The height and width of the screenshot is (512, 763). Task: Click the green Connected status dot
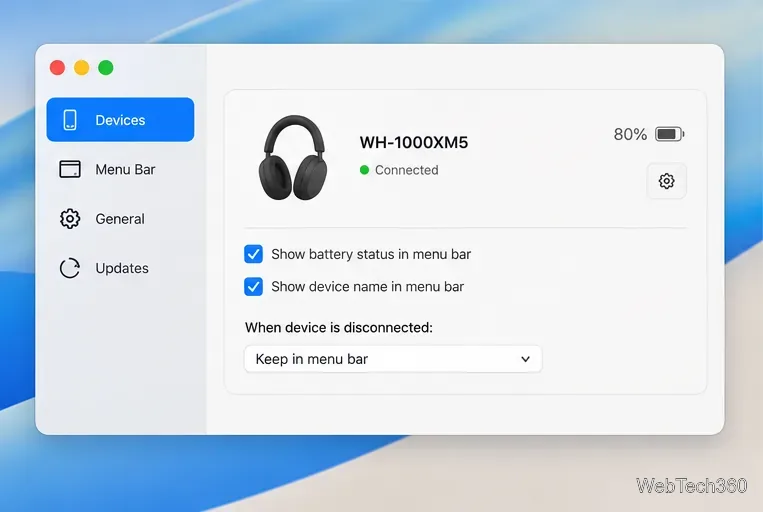pyautogui.click(x=364, y=170)
